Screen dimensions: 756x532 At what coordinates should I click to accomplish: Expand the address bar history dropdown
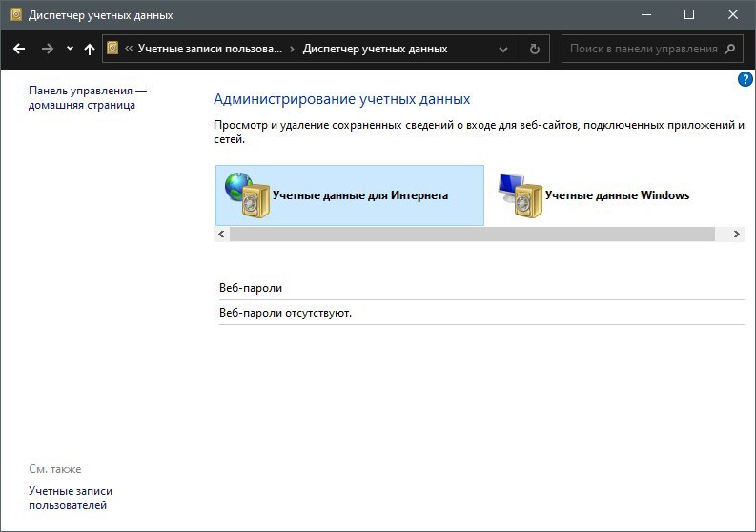502,50
